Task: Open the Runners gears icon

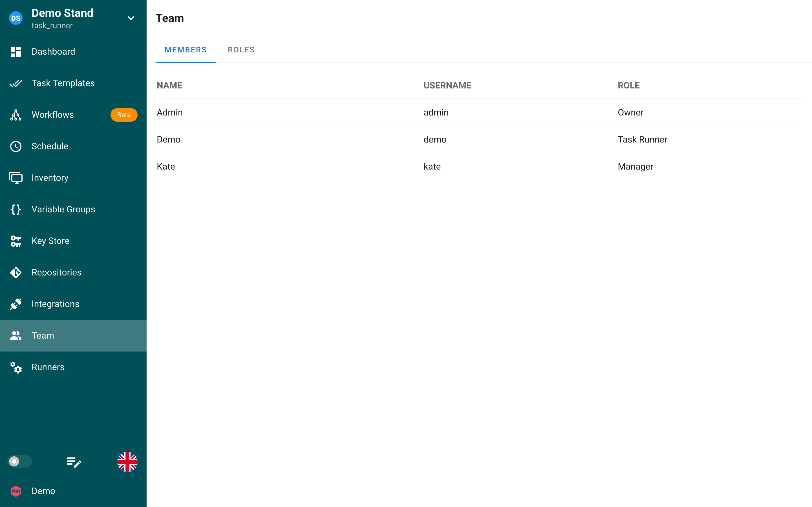Action: click(x=16, y=367)
